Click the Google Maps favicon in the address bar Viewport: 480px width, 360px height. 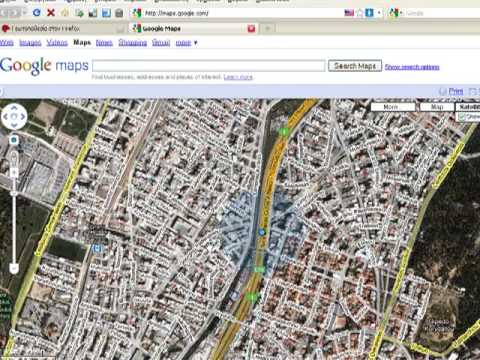(x=137, y=13)
